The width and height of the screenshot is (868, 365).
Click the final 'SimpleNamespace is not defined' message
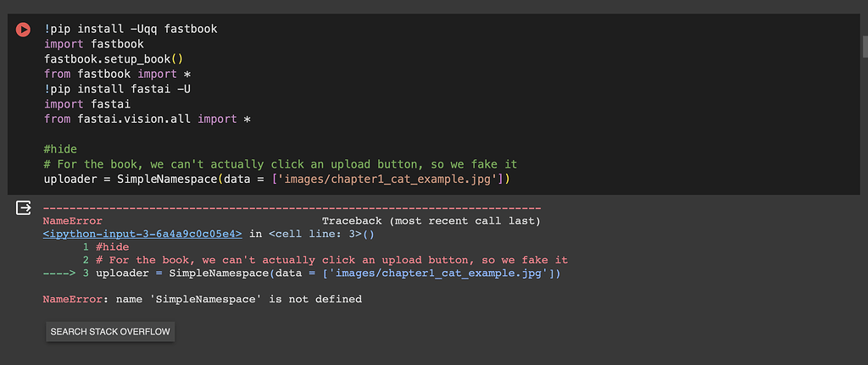(202, 299)
